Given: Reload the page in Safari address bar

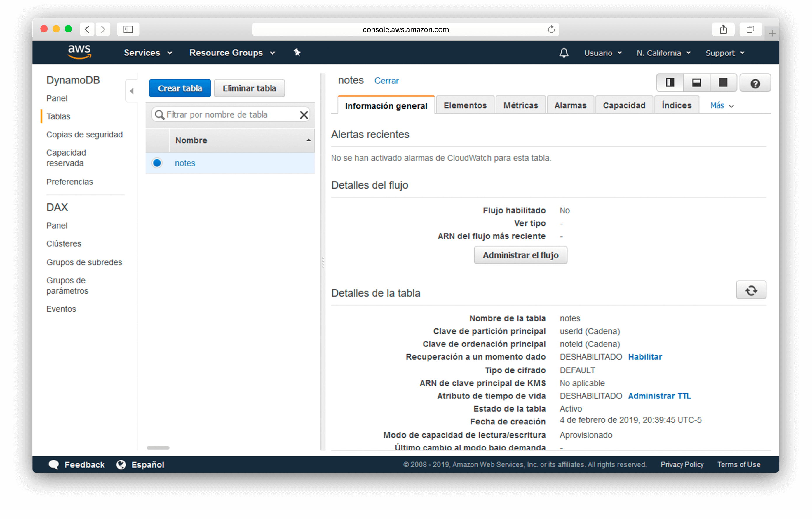Looking at the screenshot, I should pyautogui.click(x=551, y=29).
